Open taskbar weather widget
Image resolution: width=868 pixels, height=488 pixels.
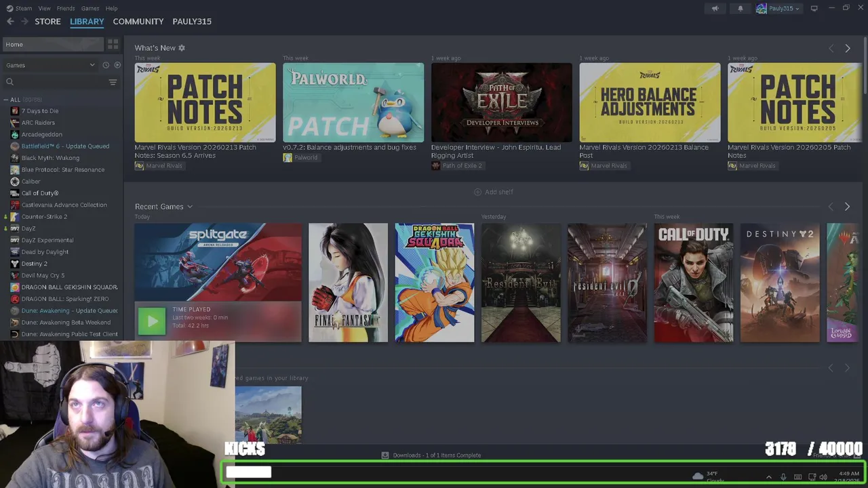[x=708, y=476]
